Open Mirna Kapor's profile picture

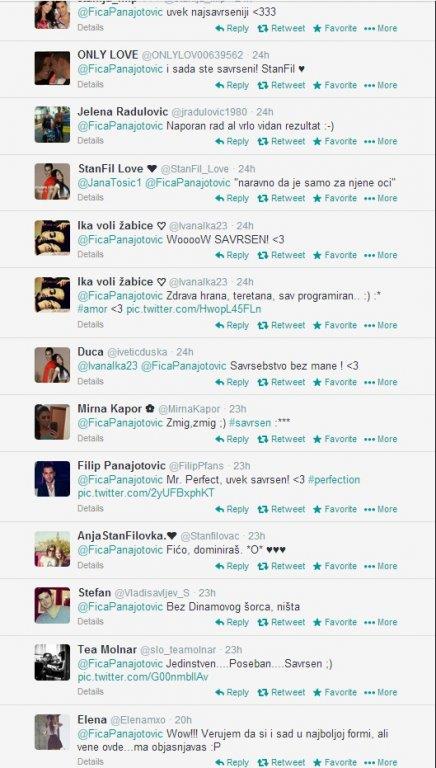[52, 422]
